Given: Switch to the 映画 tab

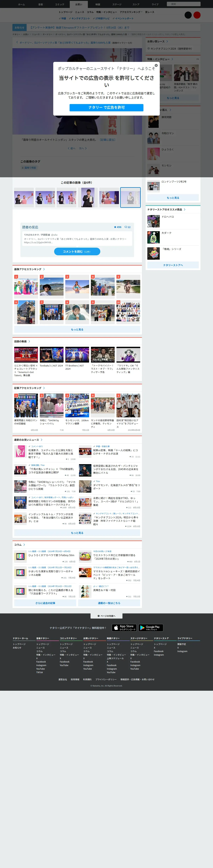Looking at the screenshot, I should pyautogui.click(x=98, y=4).
